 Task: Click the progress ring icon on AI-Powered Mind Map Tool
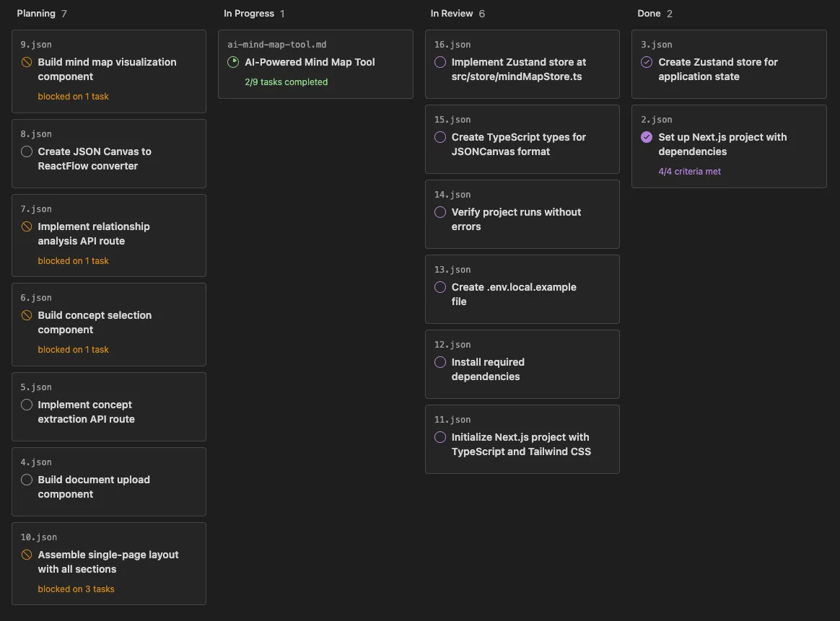tap(233, 62)
